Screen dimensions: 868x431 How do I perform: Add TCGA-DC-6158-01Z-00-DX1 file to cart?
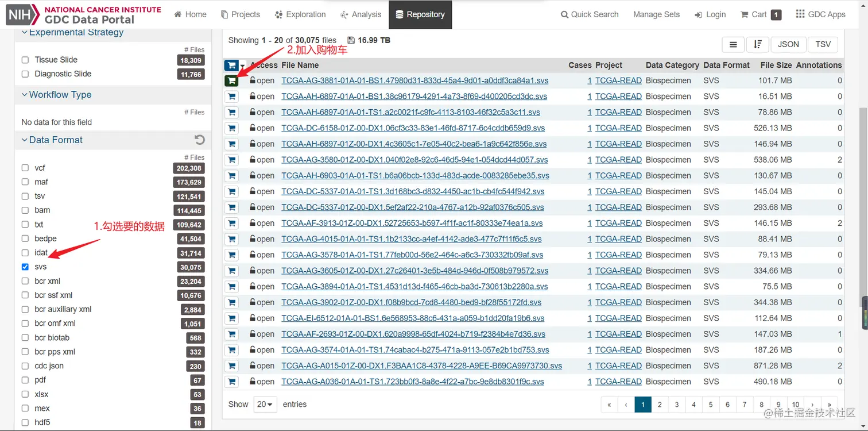(231, 128)
